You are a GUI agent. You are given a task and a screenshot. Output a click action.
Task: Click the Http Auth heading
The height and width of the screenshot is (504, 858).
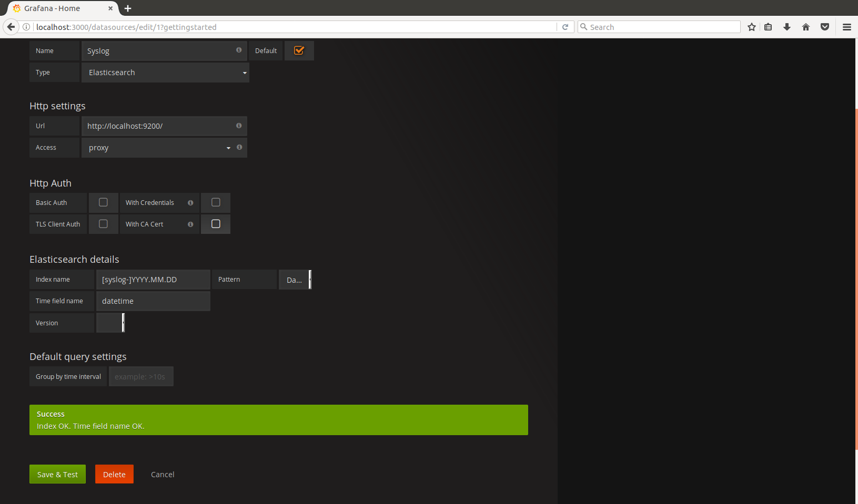click(51, 183)
